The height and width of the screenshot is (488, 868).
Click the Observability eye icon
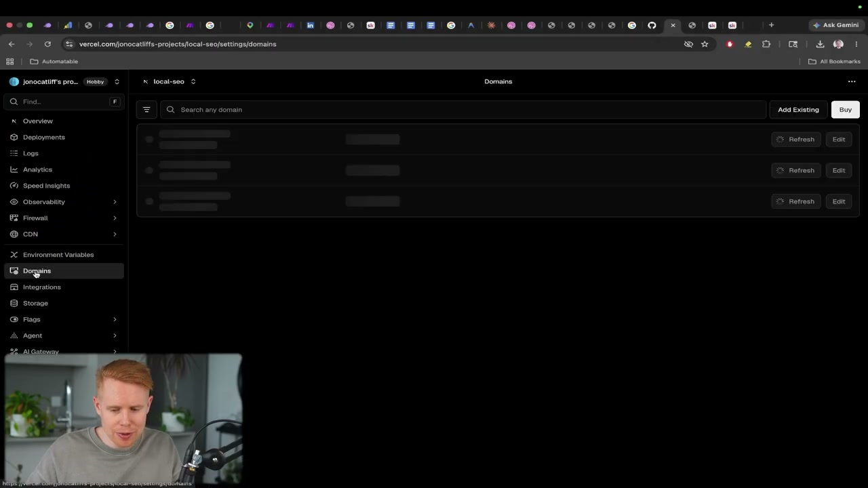point(14,202)
